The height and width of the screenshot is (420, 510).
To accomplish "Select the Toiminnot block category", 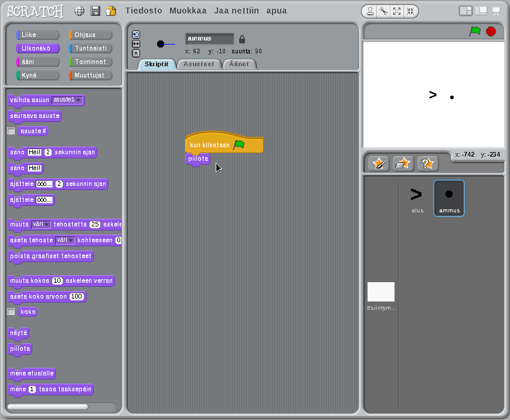I will coord(90,62).
